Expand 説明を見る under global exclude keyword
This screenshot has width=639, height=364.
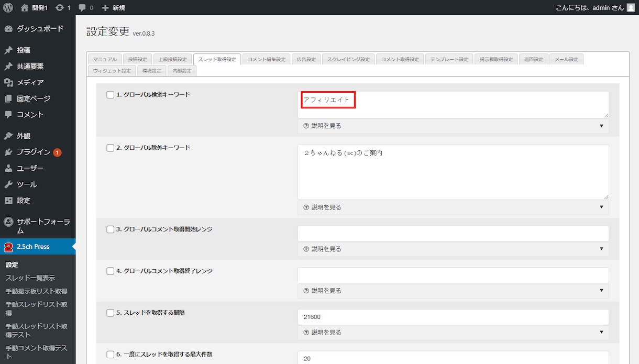453,207
